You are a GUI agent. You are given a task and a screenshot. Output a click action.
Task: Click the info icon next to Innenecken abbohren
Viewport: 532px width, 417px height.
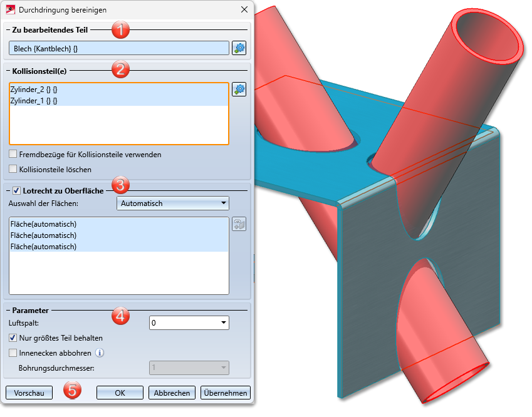[x=100, y=353]
